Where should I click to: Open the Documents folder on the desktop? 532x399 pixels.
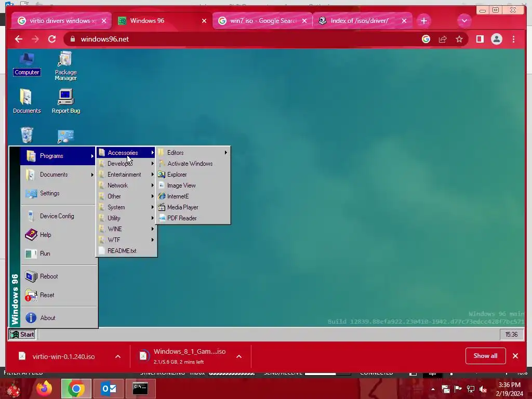[26, 101]
